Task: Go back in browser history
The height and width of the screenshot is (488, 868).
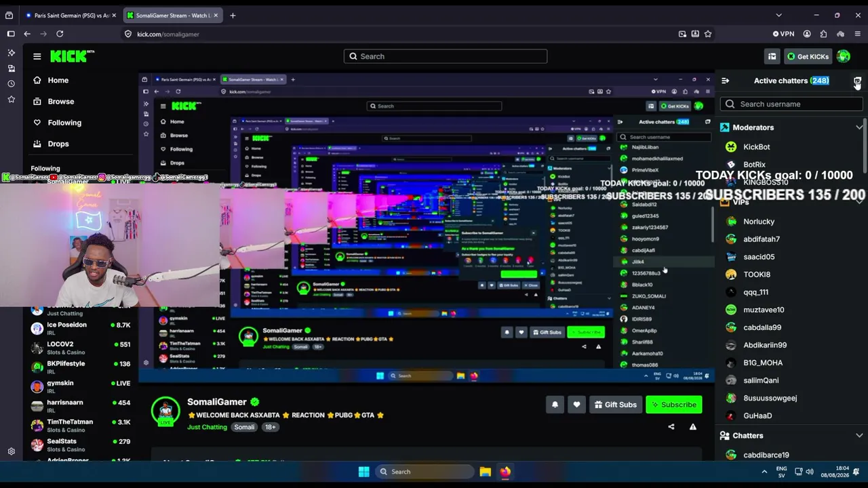Action: point(27,34)
